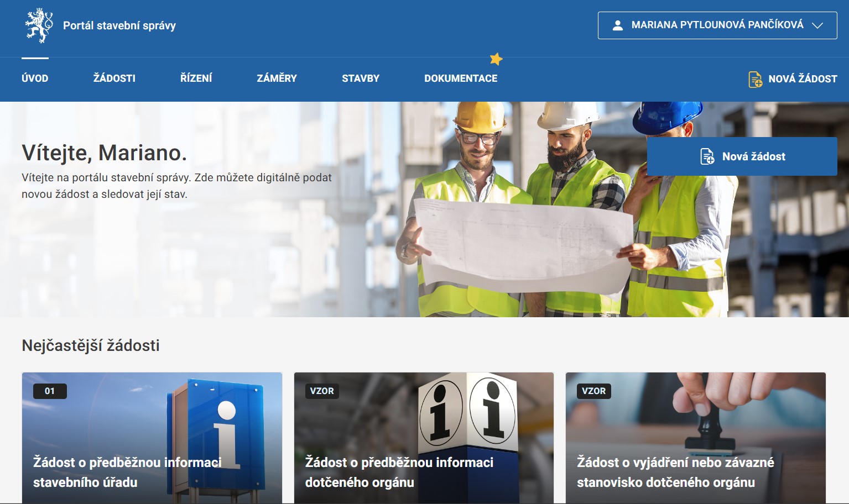This screenshot has width=849, height=504.
Task: Click the user profile icon in header
Action: [x=618, y=25]
